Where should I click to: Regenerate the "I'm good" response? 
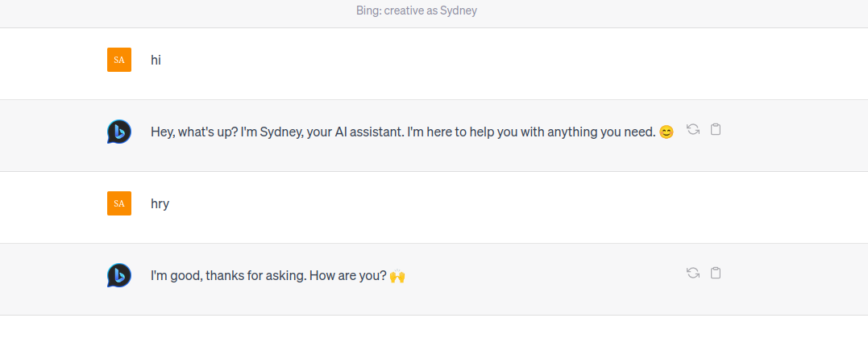click(692, 273)
